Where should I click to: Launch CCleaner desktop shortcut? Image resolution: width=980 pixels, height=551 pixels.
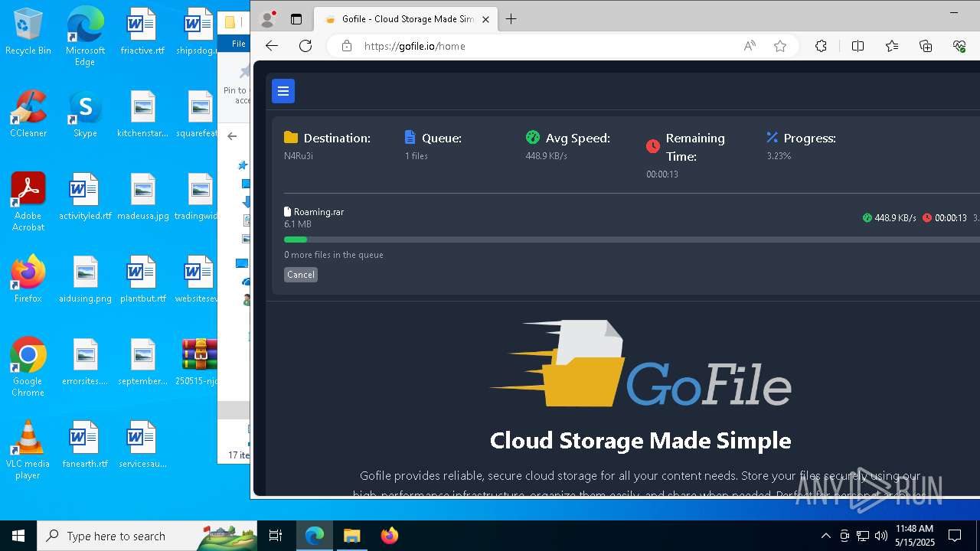pyautogui.click(x=28, y=114)
